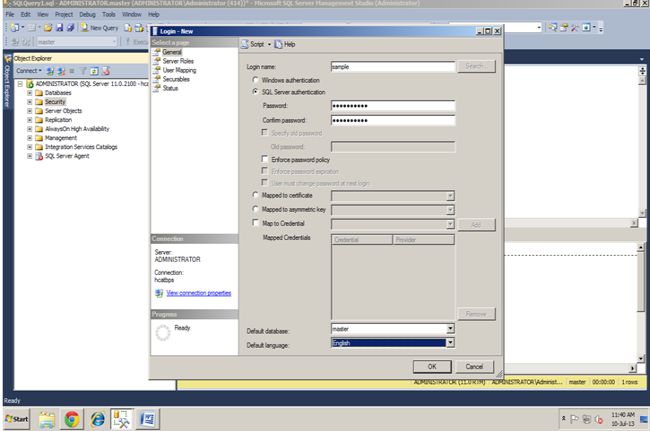The width and height of the screenshot is (650, 431).
Task: Click the Script icon in the Login dialog
Action: [245, 44]
